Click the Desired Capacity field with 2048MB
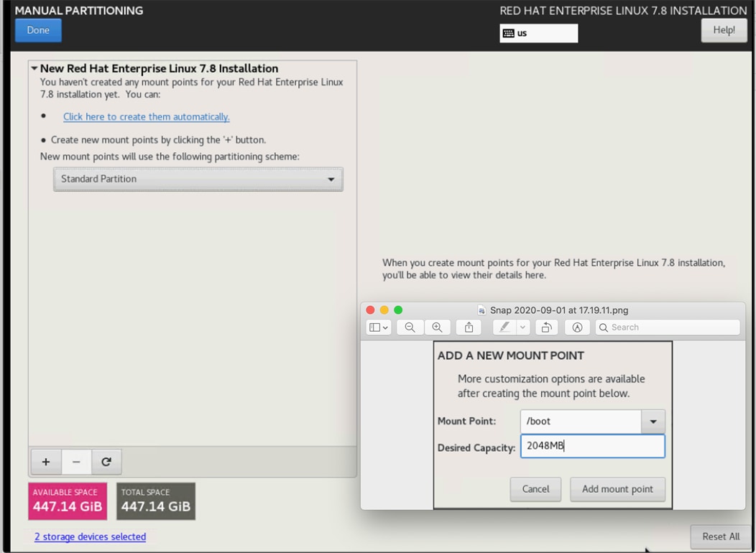The image size is (756, 553). [593, 446]
